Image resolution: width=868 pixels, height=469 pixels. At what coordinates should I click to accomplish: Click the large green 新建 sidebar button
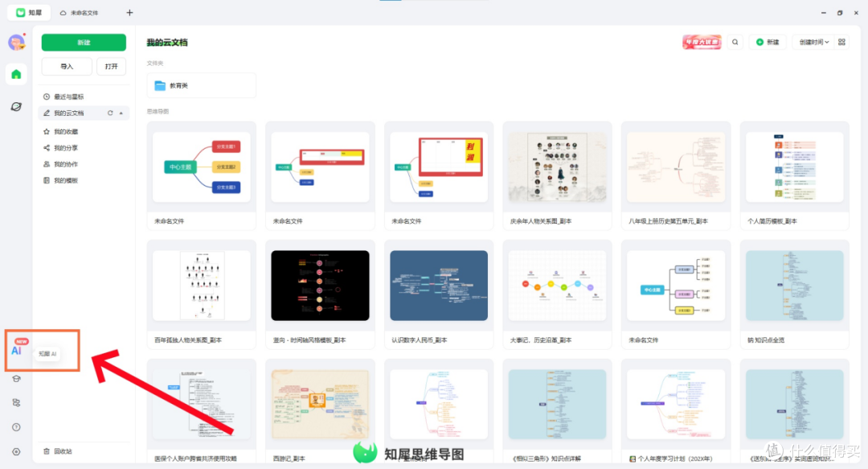[84, 43]
